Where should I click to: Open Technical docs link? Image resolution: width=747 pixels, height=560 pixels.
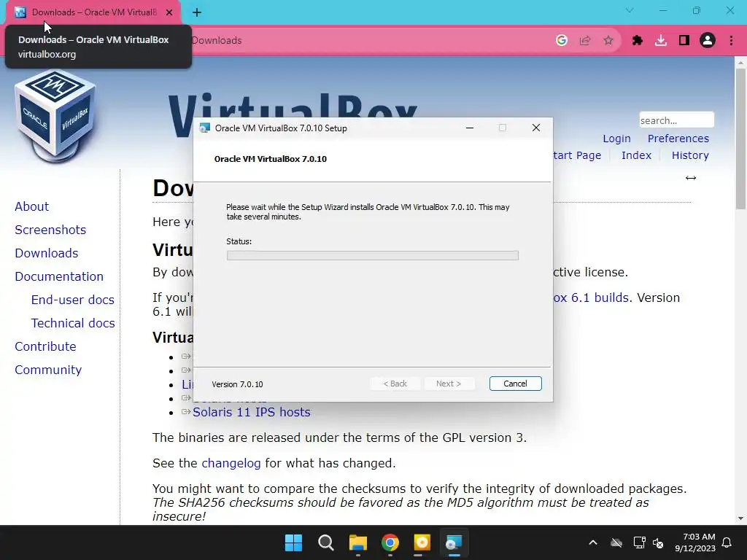(73, 323)
